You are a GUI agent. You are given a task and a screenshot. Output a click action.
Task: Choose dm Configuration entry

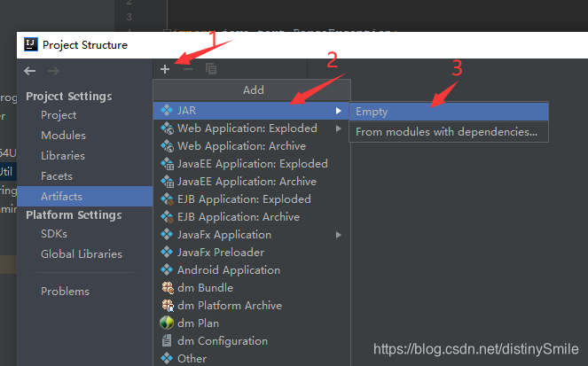(251, 340)
